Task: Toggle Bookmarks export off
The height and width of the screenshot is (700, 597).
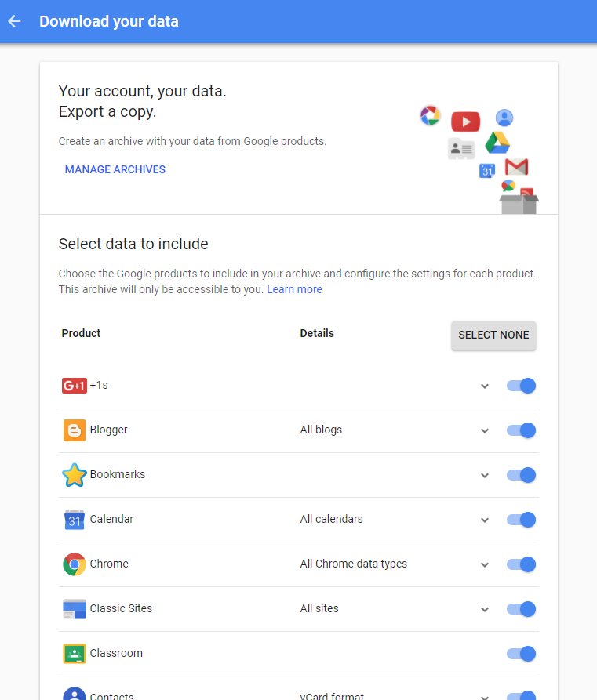Action: click(x=521, y=475)
